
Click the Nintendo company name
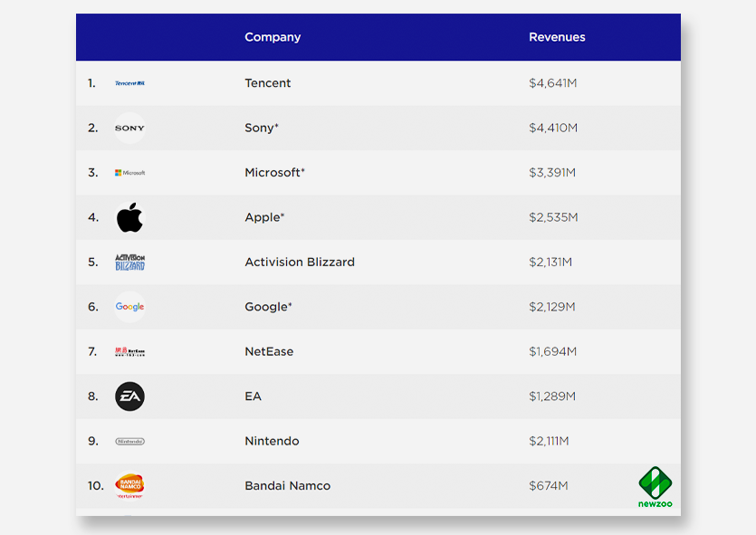[x=272, y=441]
